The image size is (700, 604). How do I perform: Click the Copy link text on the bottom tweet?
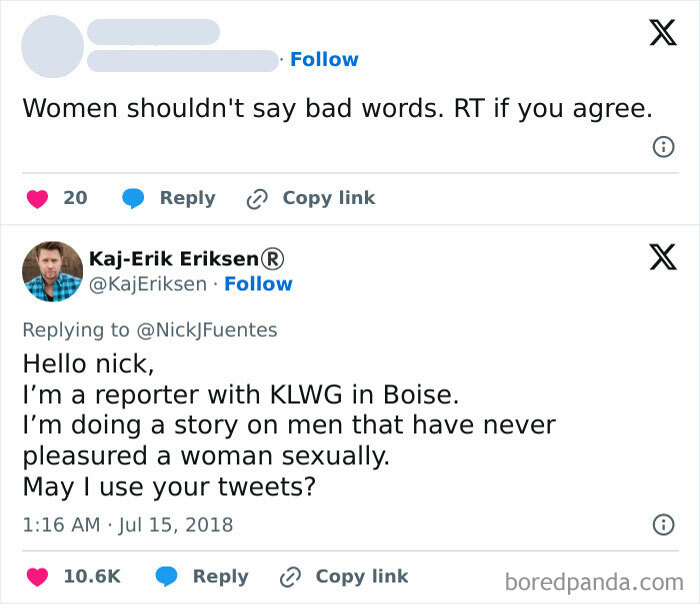click(x=361, y=576)
